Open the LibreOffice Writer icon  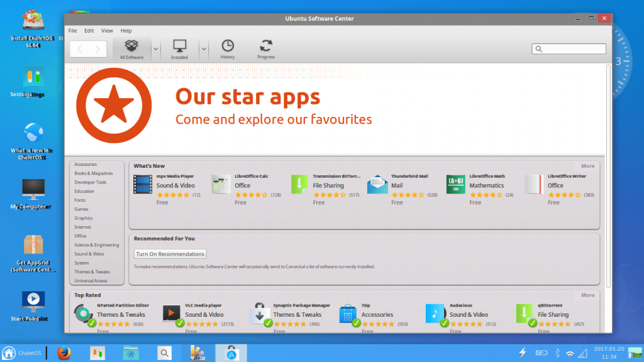pyautogui.click(x=535, y=184)
